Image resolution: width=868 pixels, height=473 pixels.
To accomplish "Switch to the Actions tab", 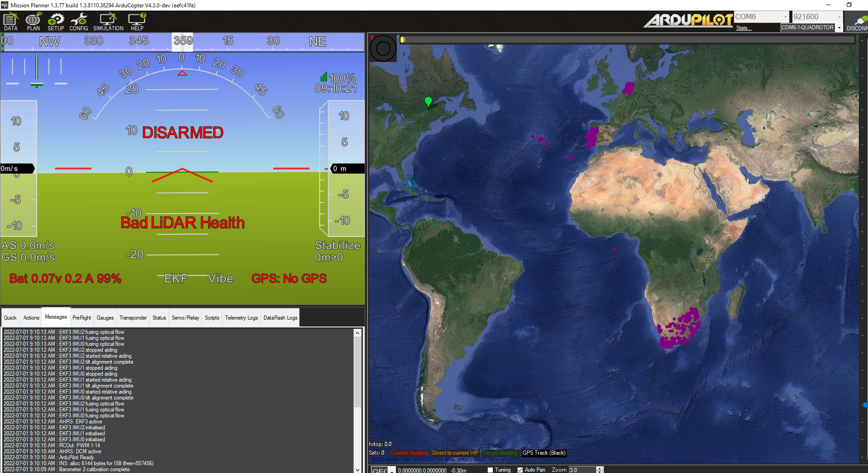I will click(31, 318).
